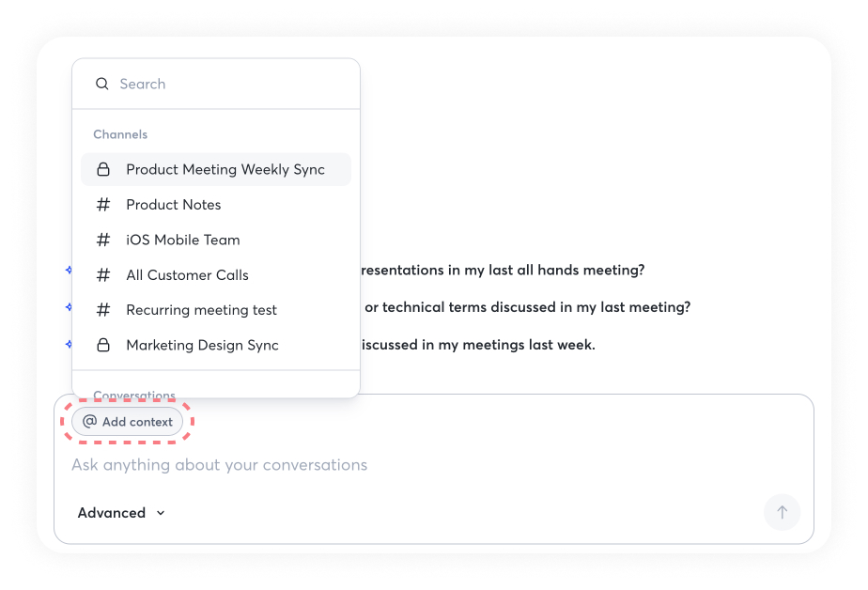Select the All Customer Calls channel
The image size is (868, 590).
pos(187,275)
